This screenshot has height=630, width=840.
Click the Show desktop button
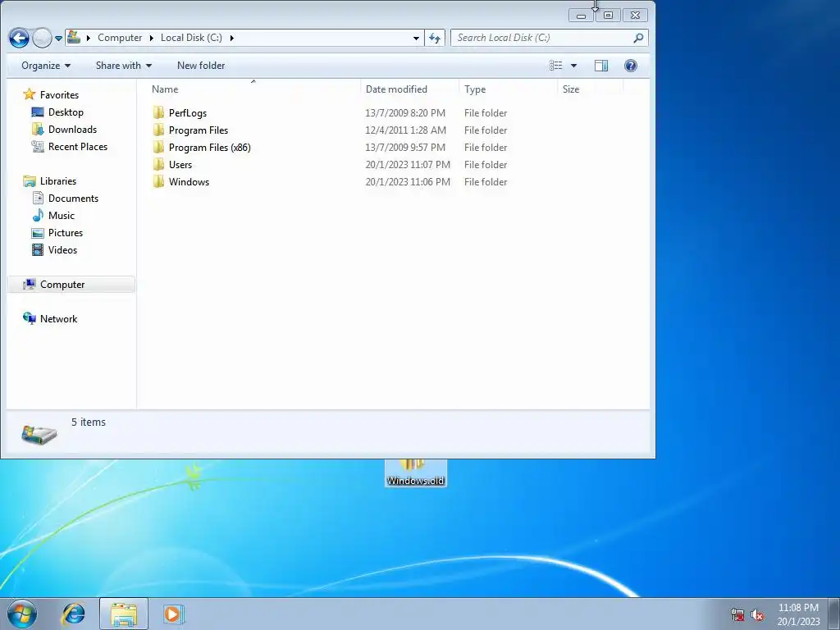[834, 614]
